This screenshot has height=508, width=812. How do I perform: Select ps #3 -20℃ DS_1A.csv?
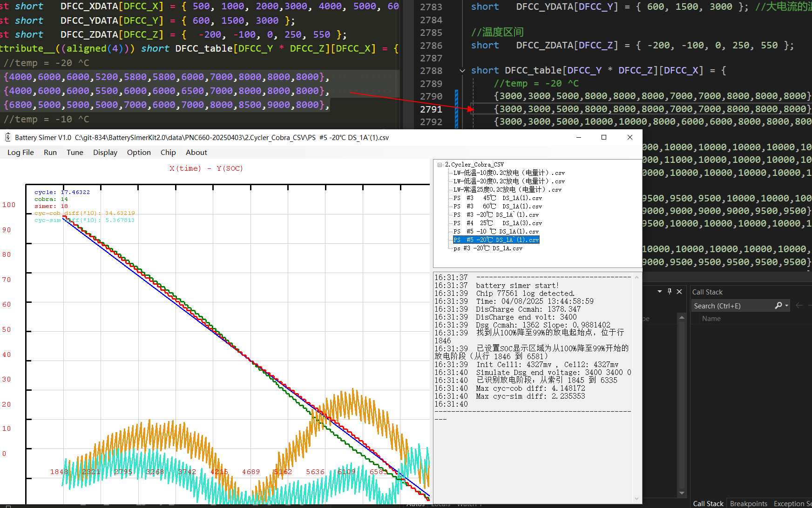point(488,248)
